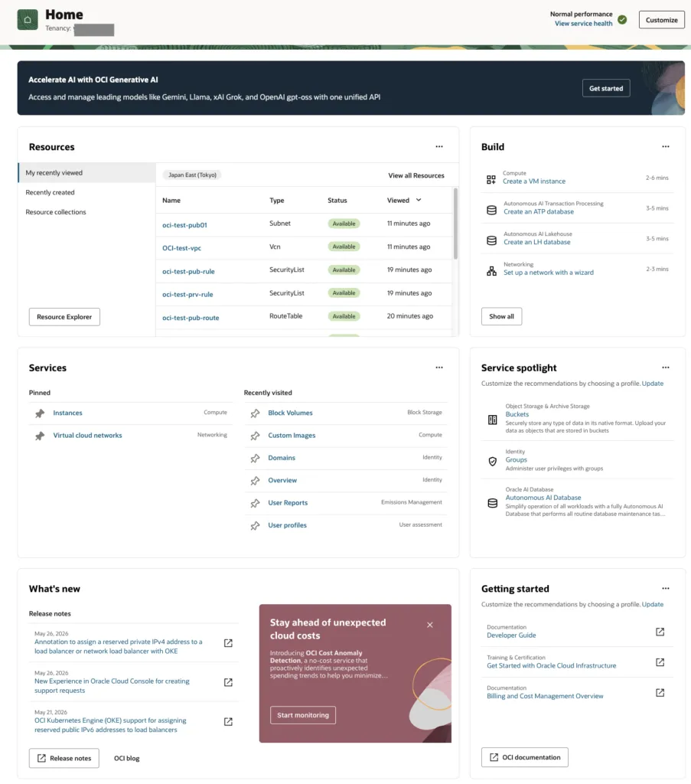The height and width of the screenshot is (784, 691).
Task: Click the Customize button
Action: pos(661,20)
